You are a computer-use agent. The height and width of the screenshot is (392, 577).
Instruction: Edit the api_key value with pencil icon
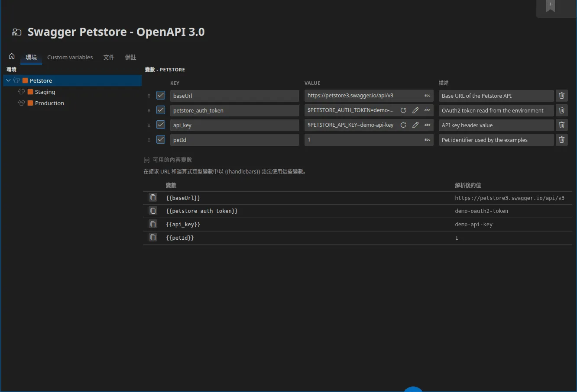tap(415, 125)
